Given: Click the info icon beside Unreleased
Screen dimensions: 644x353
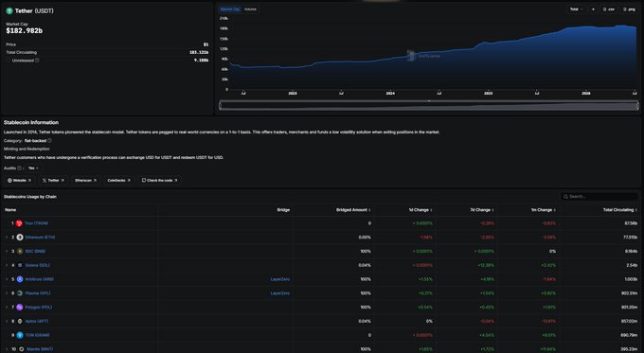Looking at the screenshot, I should click(37, 61).
